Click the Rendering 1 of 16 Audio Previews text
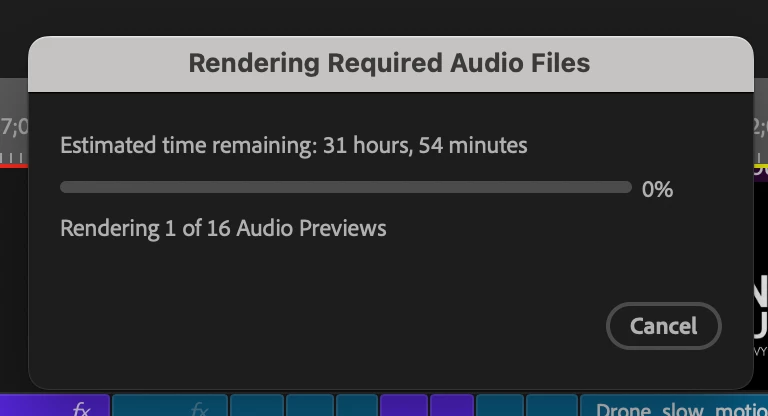Screen dimensions: 768x416 pyautogui.click(x=223, y=228)
